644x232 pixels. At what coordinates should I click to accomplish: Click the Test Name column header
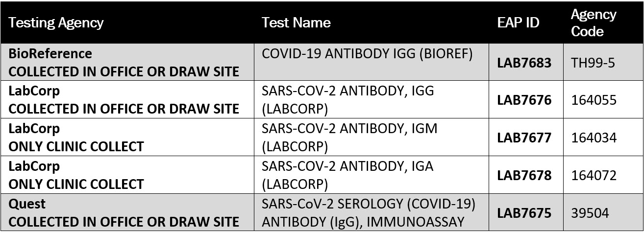click(x=296, y=23)
